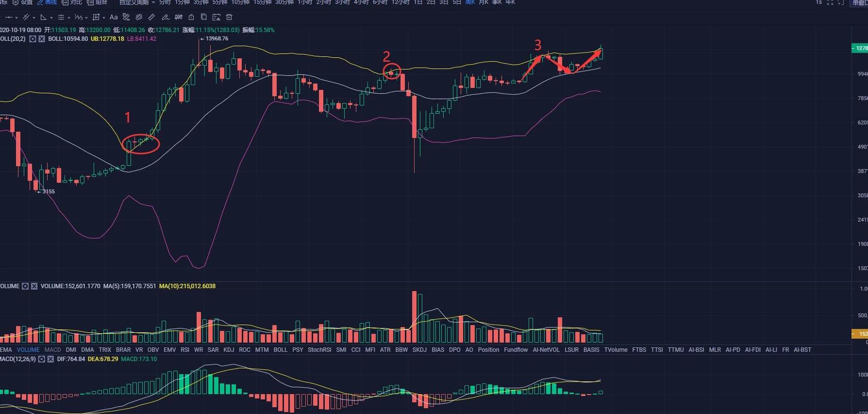This screenshot has height=414, width=868.
Task: Switch to 分时 timeline view
Action: click(x=165, y=2)
